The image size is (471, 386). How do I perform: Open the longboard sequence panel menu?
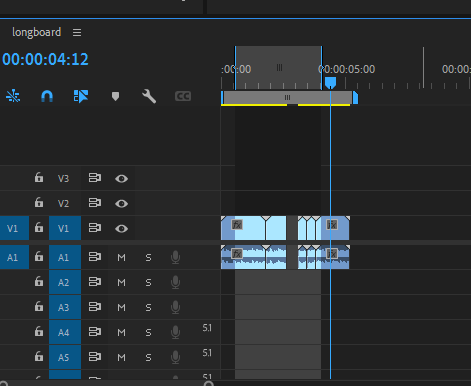pos(77,32)
